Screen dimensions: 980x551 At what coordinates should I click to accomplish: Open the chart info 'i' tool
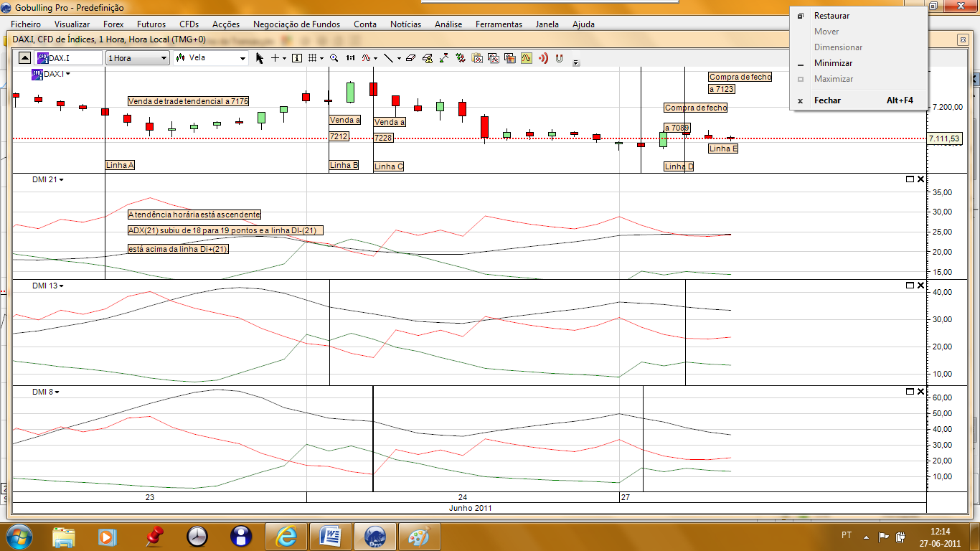click(x=297, y=58)
